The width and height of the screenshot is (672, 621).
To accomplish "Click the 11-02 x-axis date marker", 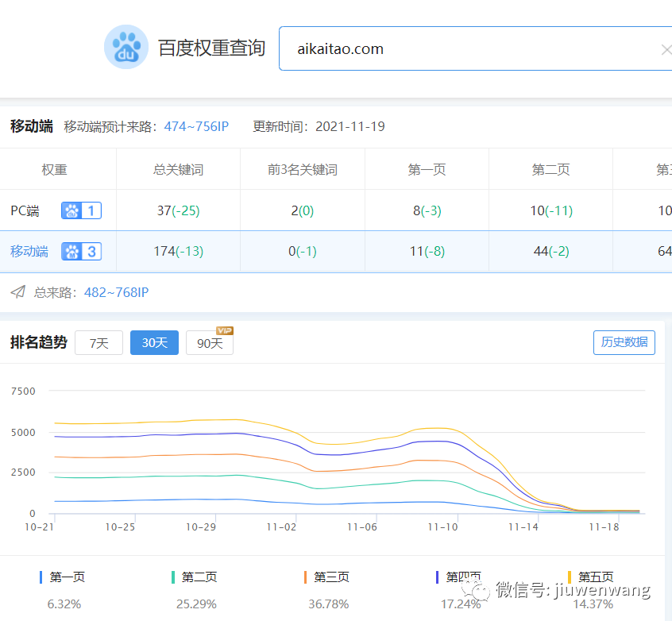I will tap(281, 527).
